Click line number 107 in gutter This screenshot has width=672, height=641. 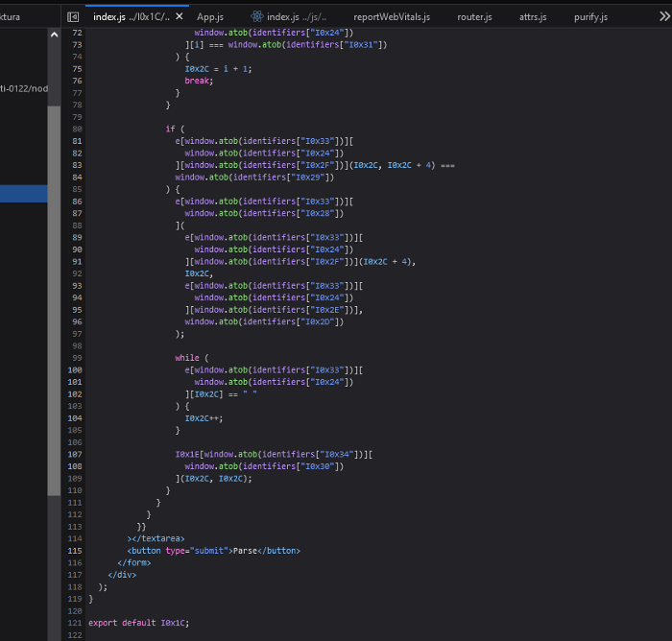76,454
